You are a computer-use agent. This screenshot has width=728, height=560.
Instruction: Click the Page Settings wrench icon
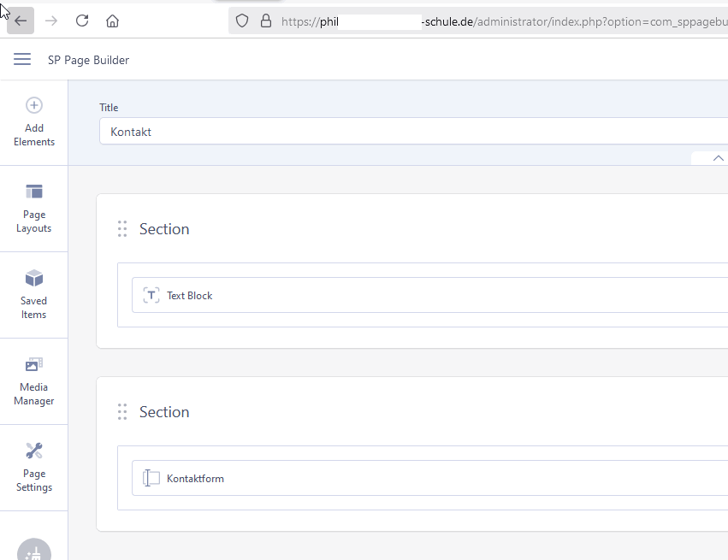(x=34, y=451)
